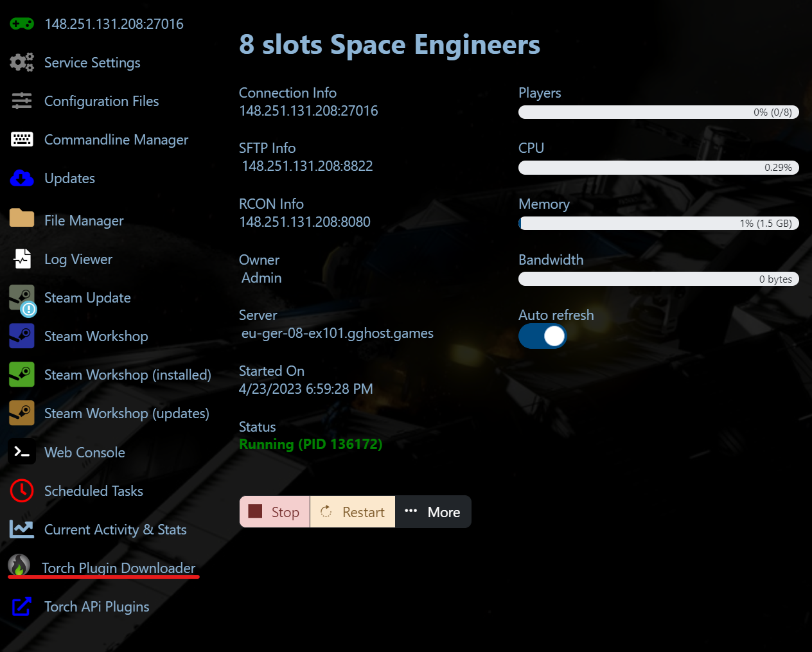Stop the game server

(x=275, y=512)
